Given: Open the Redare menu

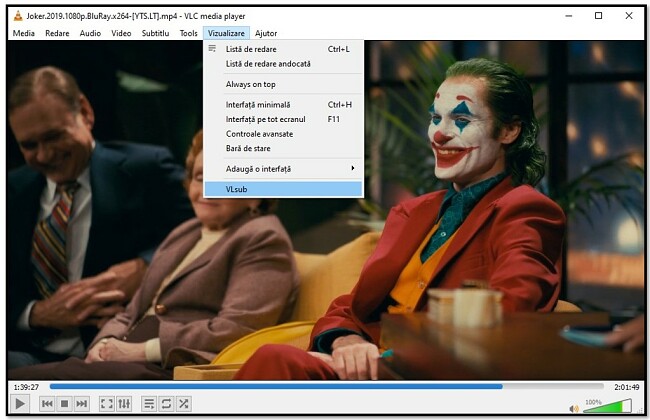Looking at the screenshot, I should [x=57, y=33].
